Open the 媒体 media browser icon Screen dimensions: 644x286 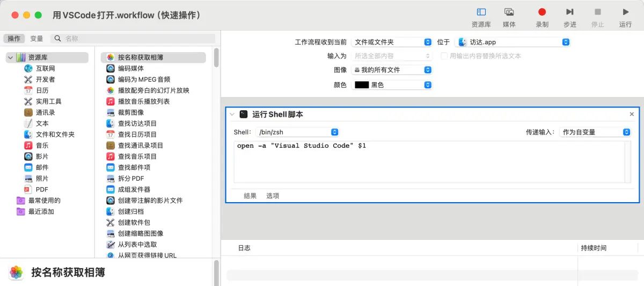point(509,12)
